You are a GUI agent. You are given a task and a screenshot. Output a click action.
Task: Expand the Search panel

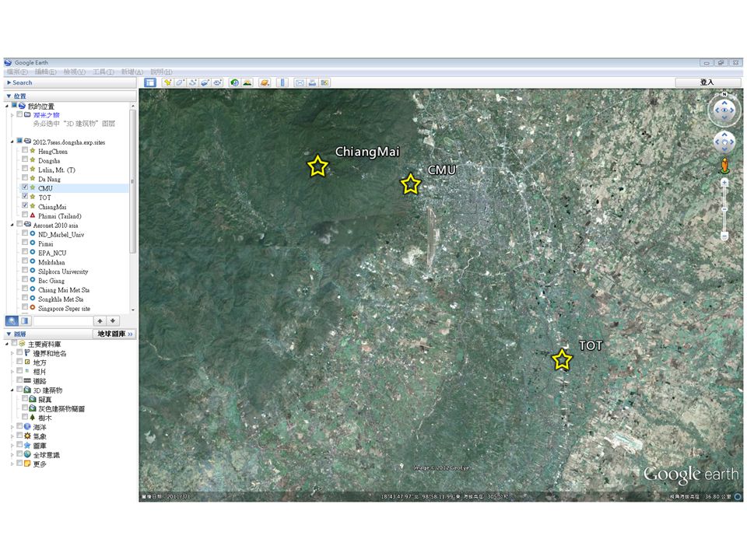pos(9,83)
